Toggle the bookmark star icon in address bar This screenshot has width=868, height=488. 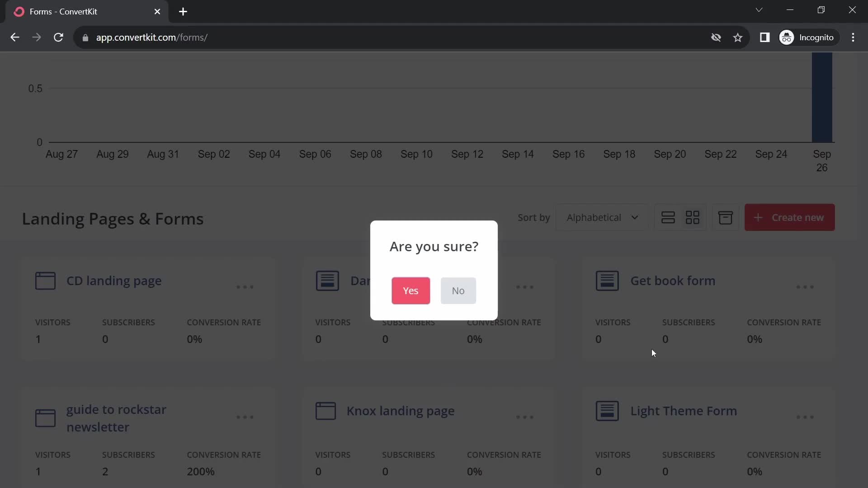(x=738, y=38)
